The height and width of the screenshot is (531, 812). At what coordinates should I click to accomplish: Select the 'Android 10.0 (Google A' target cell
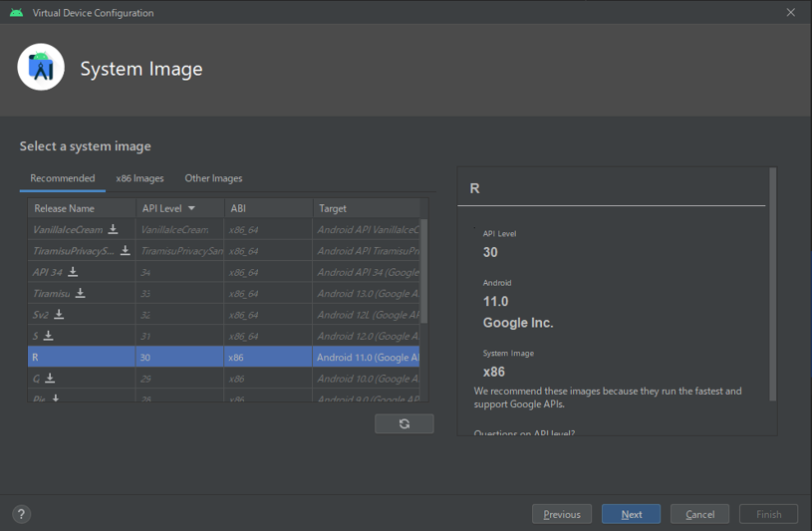(367, 379)
